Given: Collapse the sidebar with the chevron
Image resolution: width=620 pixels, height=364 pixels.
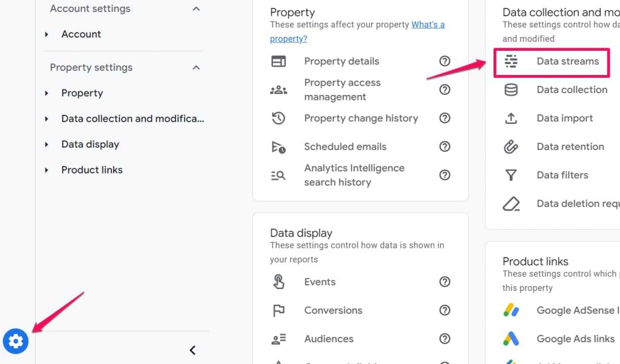Looking at the screenshot, I should [x=193, y=349].
